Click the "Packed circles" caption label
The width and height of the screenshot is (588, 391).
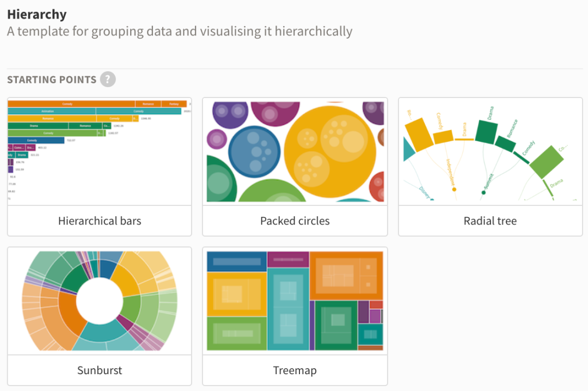click(x=295, y=221)
